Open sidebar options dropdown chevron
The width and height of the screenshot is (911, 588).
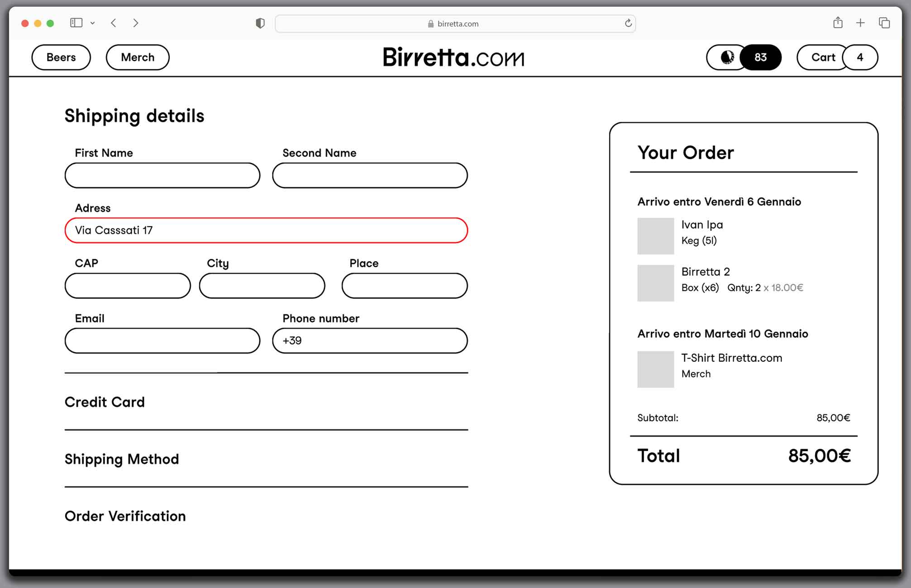tap(92, 23)
